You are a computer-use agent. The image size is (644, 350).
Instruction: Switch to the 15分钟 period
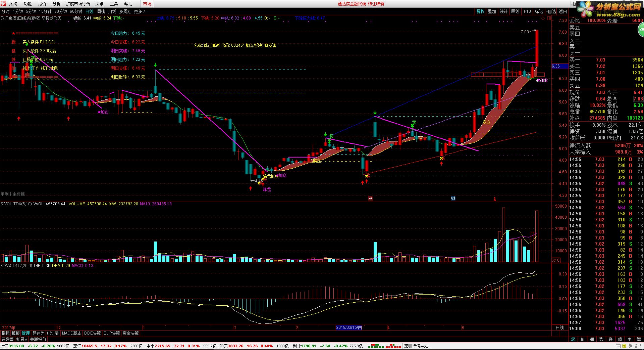tap(45, 11)
